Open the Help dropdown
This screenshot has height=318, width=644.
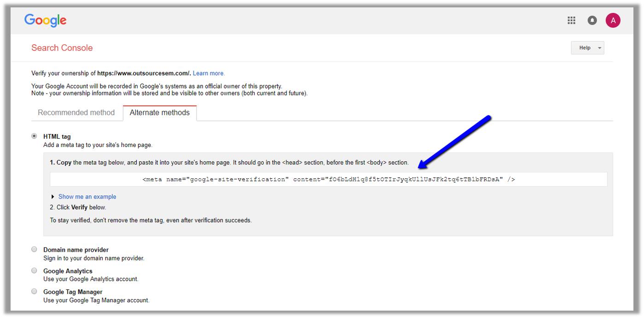coord(588,48)
